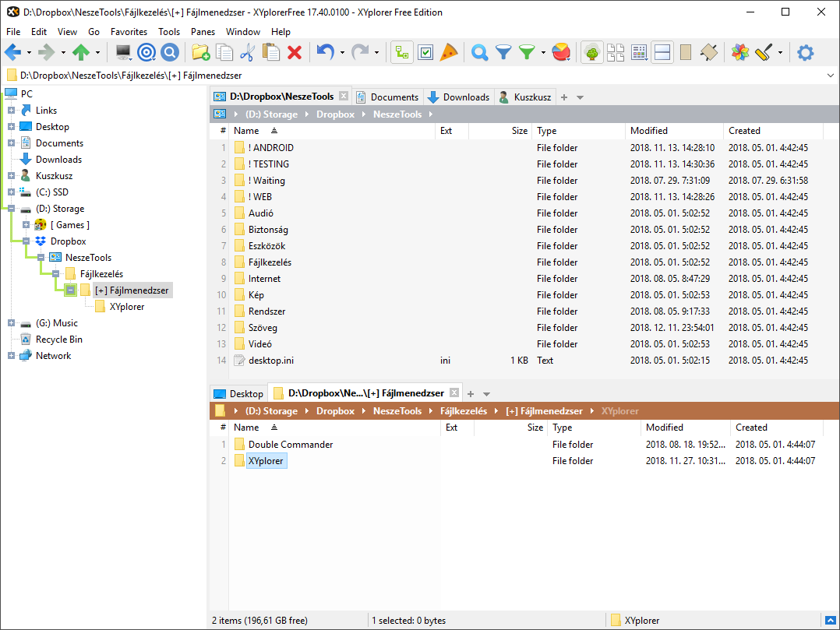Click the blue icon at status bar right end

pyautogui.click(x=830, y=621)
